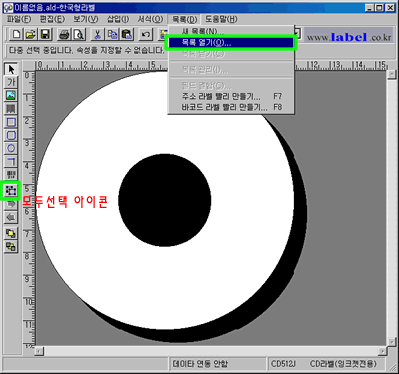Select the ellipse drawing tool
This screenshot has height=374, width=399.
11,148
